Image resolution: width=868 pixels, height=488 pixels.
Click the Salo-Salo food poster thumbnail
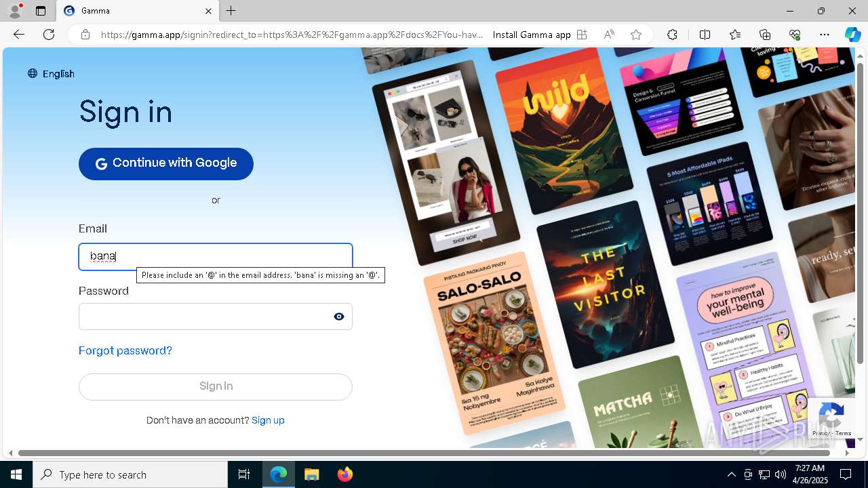point(494,343)
